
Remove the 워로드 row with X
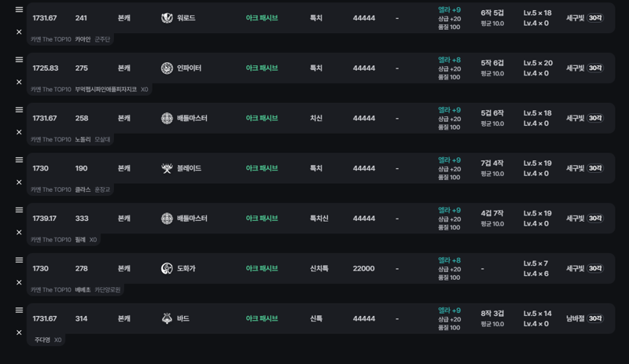click(19, 31)
